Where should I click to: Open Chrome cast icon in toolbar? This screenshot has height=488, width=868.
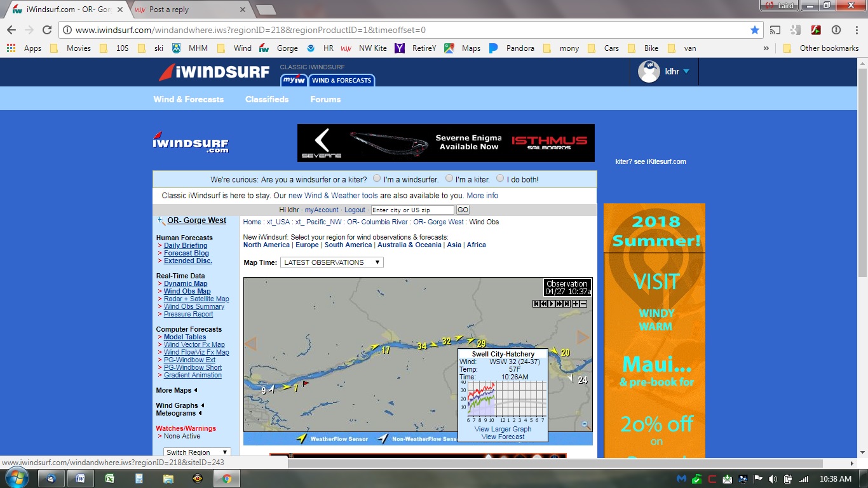pos(775,30)
